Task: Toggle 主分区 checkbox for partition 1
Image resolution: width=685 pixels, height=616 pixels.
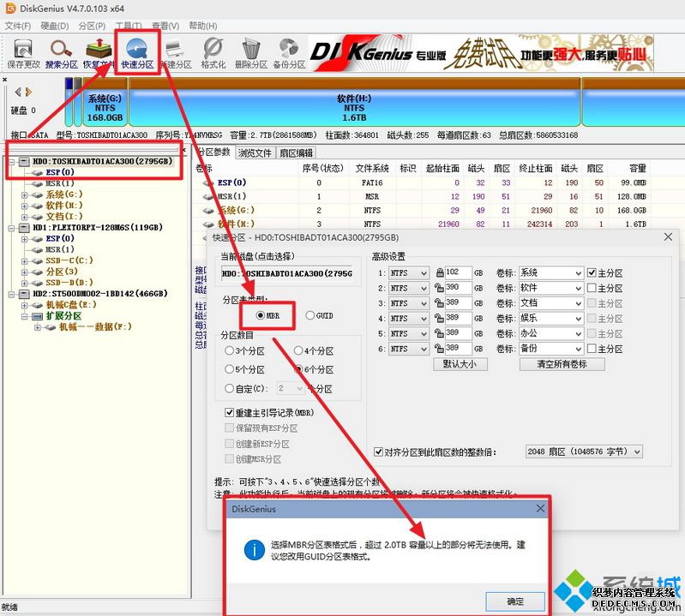Action: click(592, 272)
